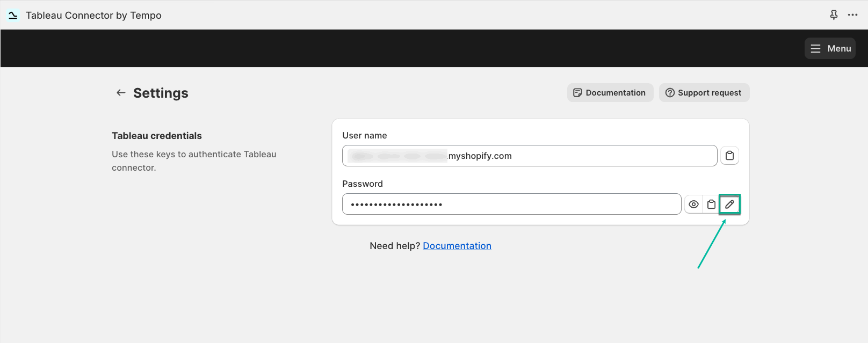Viewport: 868px width, 343px height.
Task: Click the Password label
Action: point(363,184)
